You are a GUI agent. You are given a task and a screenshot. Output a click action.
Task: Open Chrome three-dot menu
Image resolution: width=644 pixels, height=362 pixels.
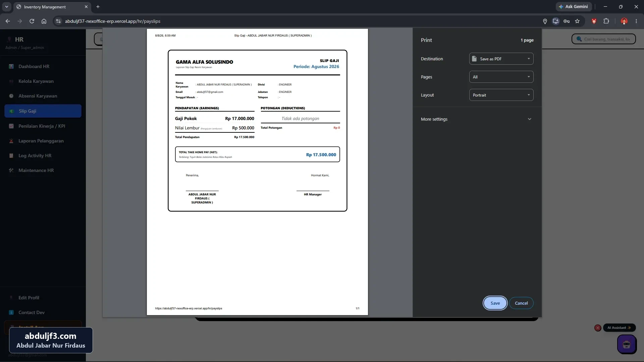pos(636,21)
